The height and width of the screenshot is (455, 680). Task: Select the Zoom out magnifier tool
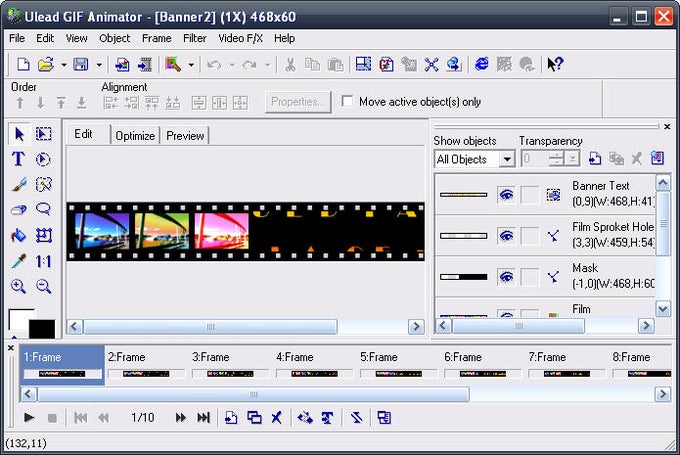[43, 286]
